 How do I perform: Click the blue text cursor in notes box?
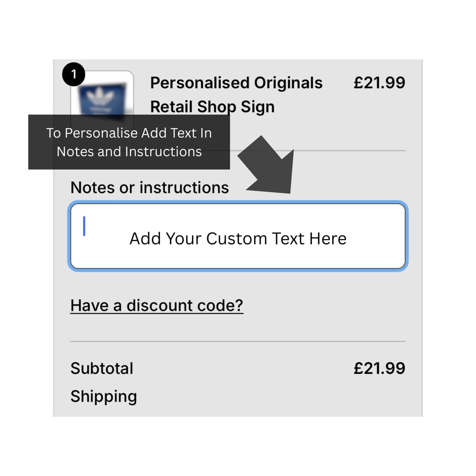84,226
